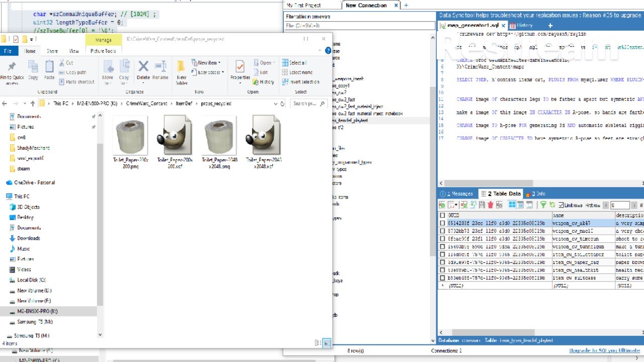Click Select none in the ribbon
Viewport: 644px width, 362px height.
[x=297, y=72]
